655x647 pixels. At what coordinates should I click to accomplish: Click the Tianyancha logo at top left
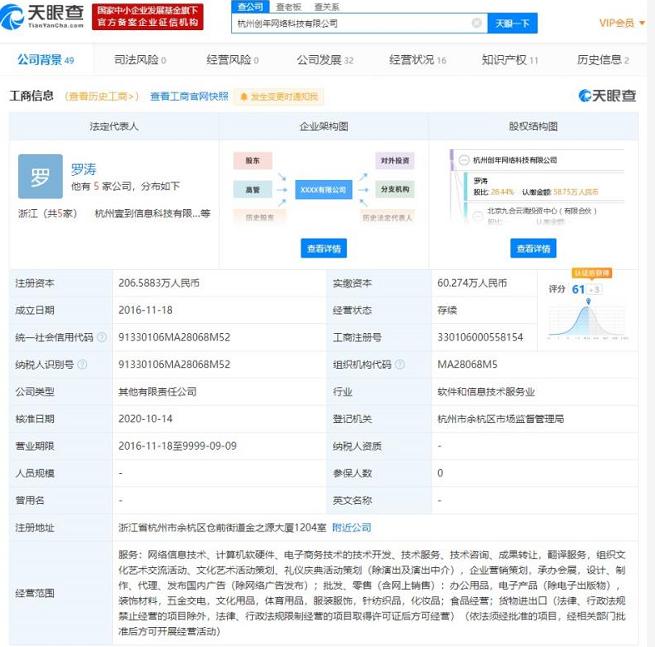(x=42, y=17)
